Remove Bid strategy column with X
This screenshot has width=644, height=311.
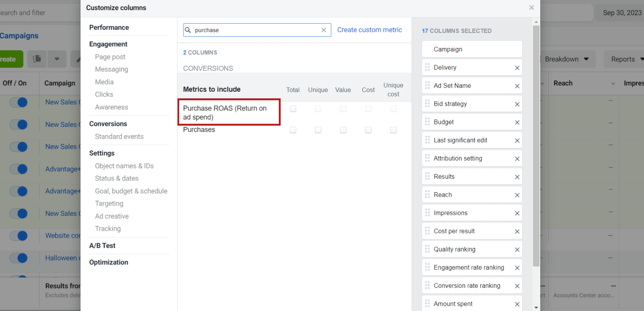pyautogui.click(x=517, y=104)
